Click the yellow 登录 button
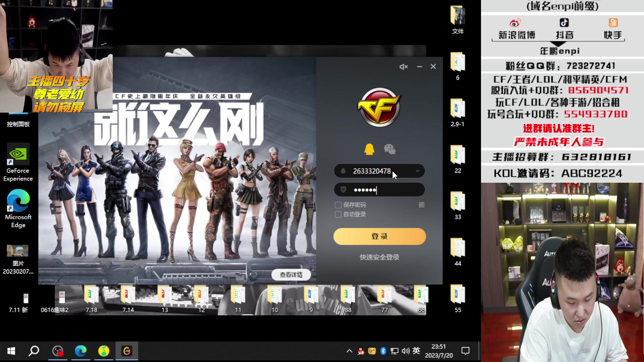Screen dimensions: 644x362 tap(380, 236)
